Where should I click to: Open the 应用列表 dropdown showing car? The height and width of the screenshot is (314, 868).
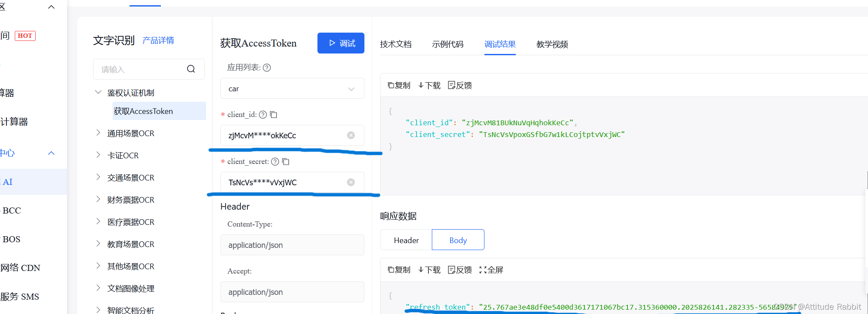coord(292,88)
